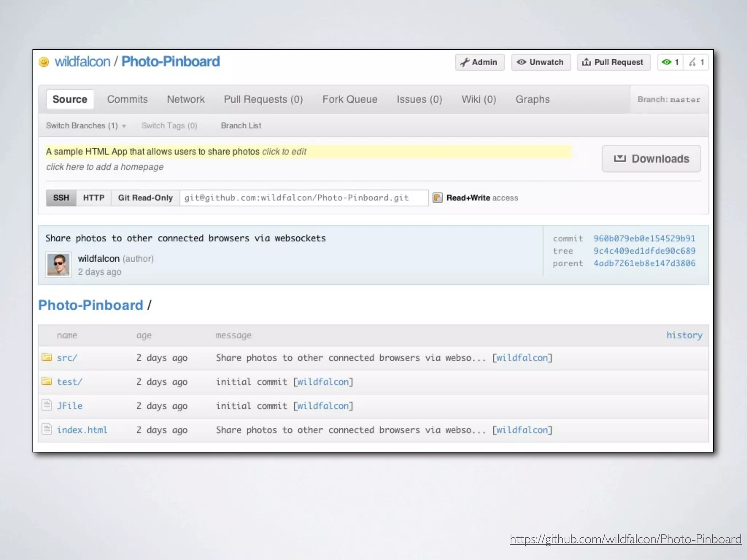Click the index.html document icon

tap(47, 429)
